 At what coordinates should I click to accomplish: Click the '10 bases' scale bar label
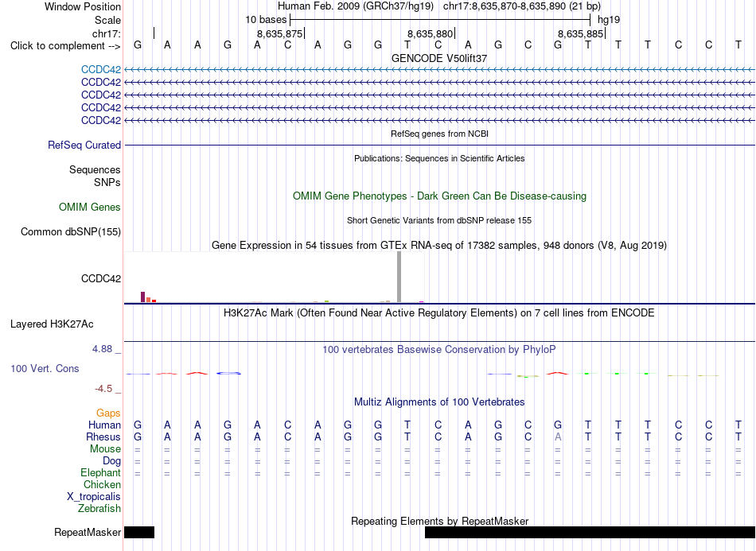266,20
